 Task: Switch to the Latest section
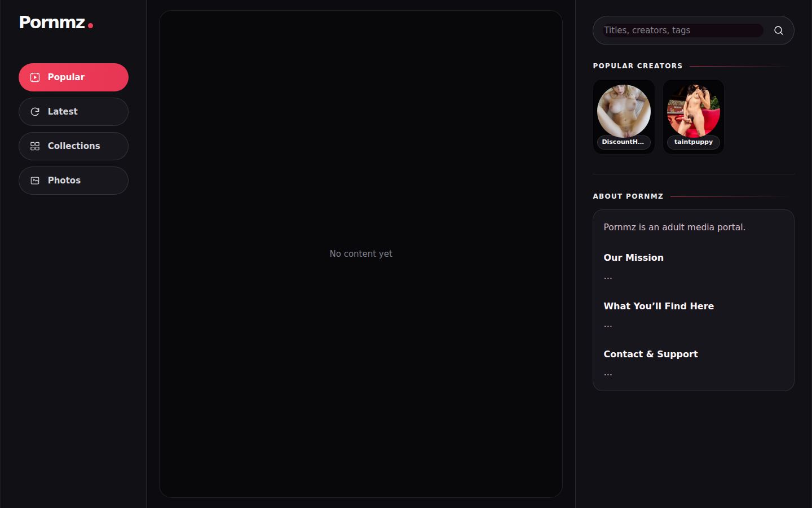pyautogui.click(x=73, y=112)
